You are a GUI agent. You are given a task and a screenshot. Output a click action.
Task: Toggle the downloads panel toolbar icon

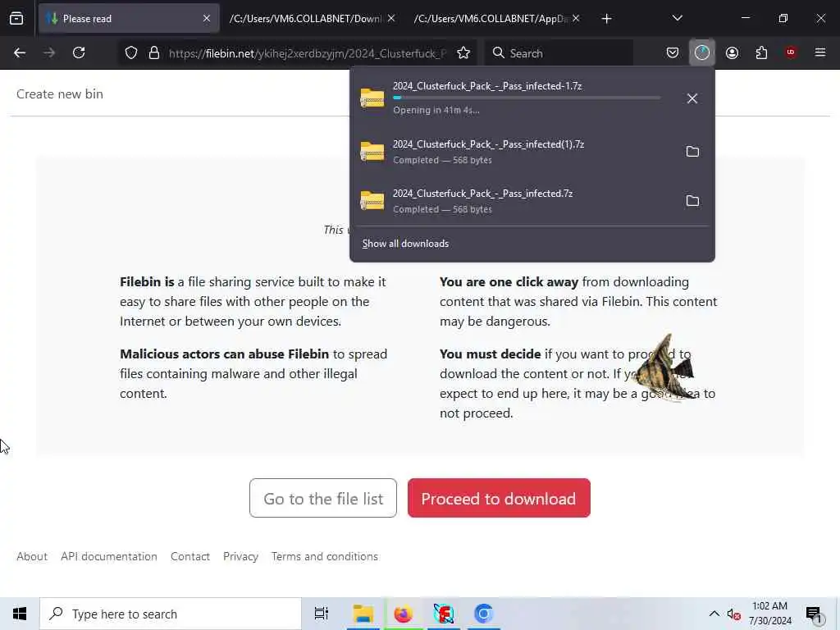702,53
